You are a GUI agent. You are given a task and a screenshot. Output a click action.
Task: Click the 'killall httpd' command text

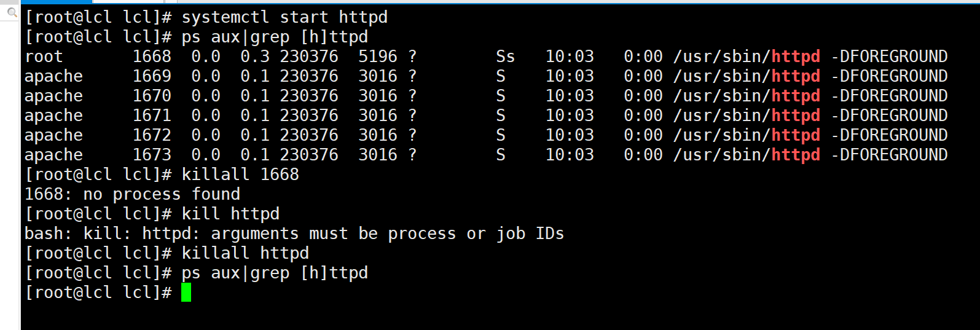(245, 253)
